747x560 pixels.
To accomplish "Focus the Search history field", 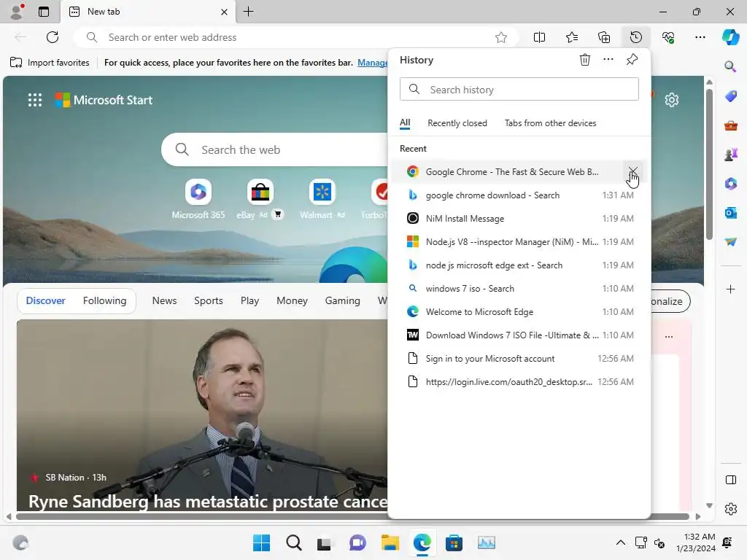I will (x=519, y=89).
